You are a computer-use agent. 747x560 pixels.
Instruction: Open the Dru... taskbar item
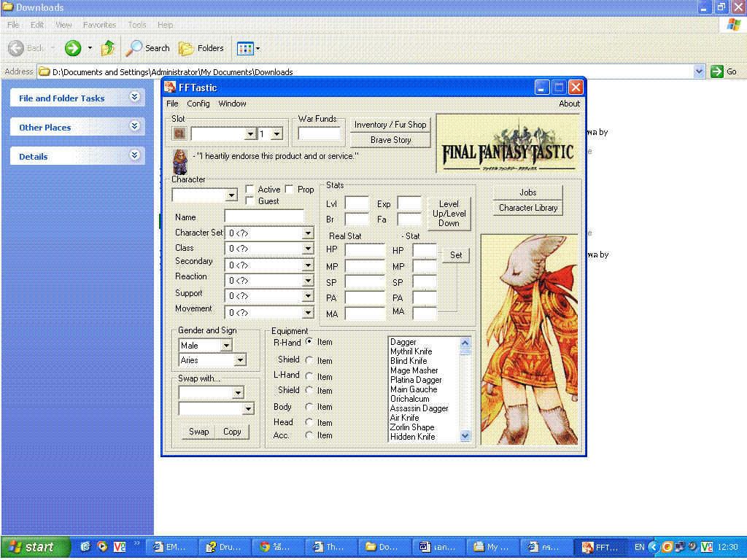pyautogui.click(x=224, y=547)
